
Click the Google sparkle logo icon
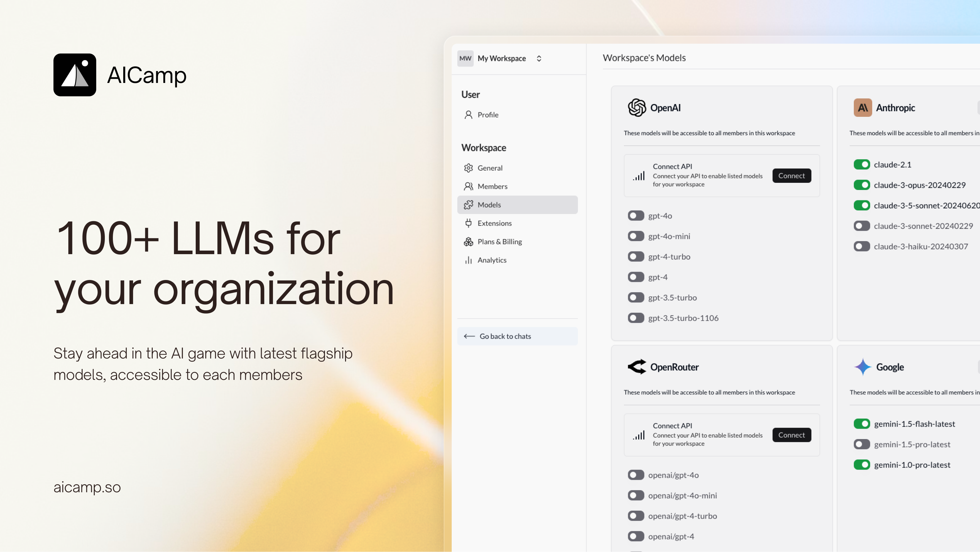862,367
